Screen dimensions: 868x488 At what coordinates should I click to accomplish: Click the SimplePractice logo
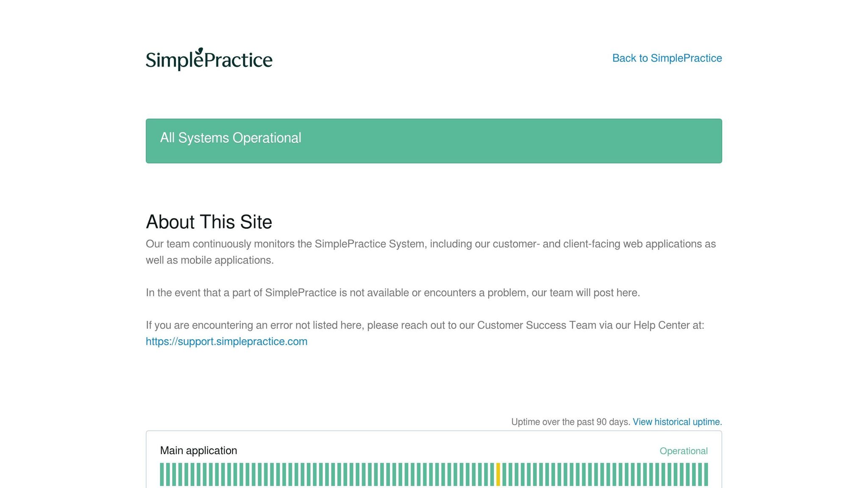pos(209,59)
